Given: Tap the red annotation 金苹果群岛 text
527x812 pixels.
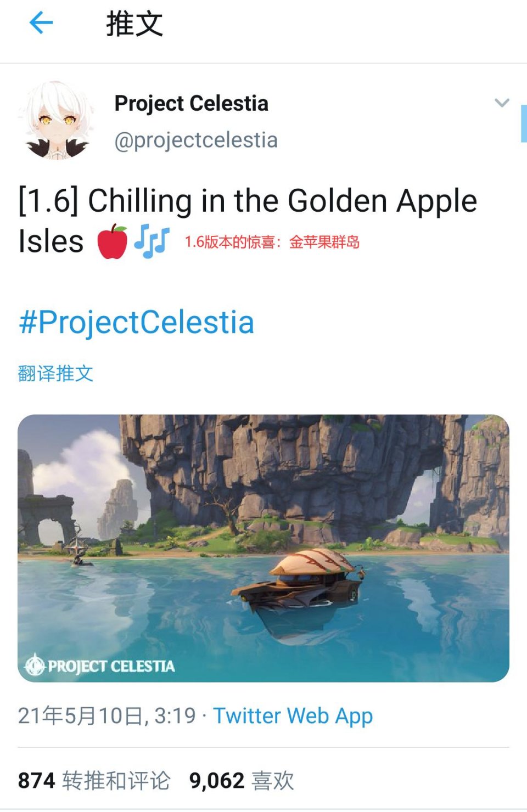Looking at the screenshot, I should [324, 241].
